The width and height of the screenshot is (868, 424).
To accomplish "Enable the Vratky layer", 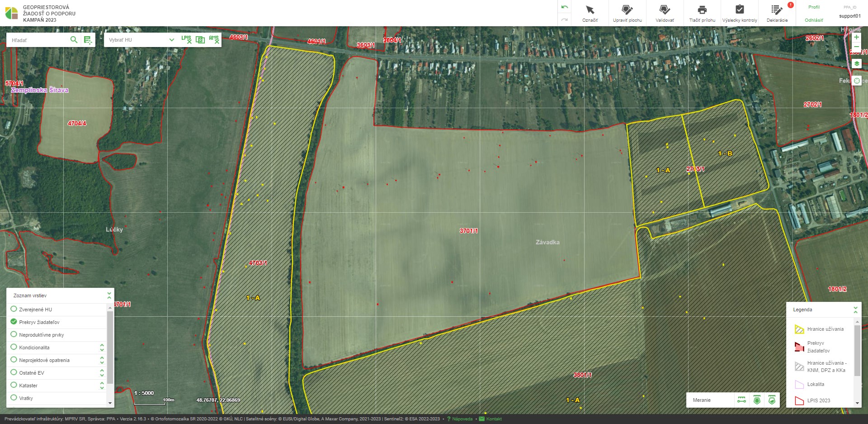I will [x=14, y=398].
